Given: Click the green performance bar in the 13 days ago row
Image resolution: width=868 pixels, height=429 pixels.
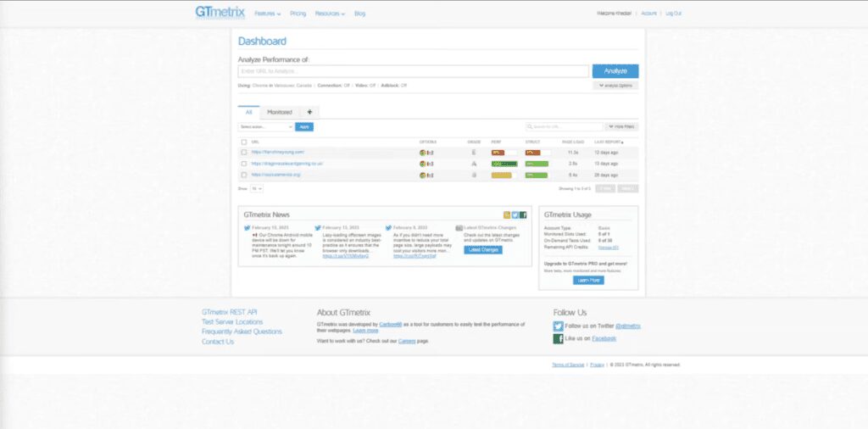Looking at the screenshot, I should click(x=504, y=164).
